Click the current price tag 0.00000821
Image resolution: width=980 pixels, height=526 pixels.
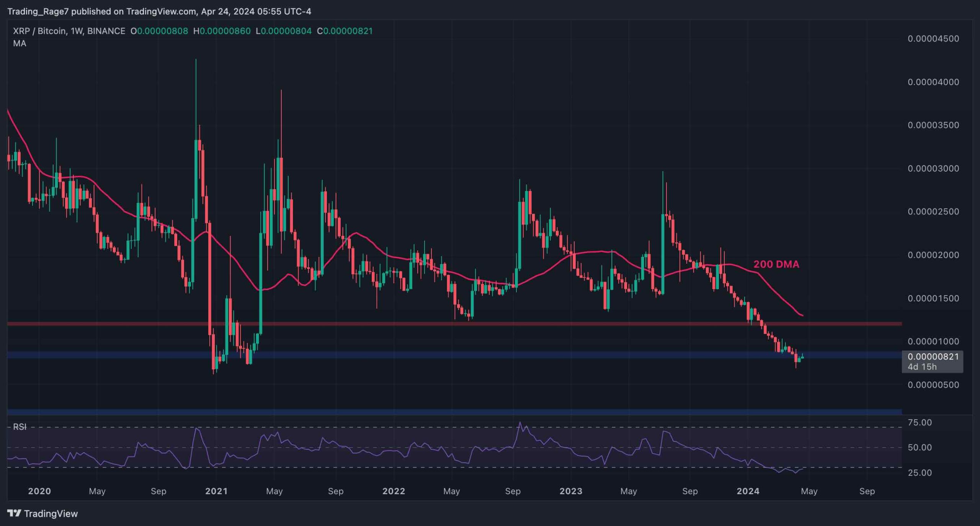tap(933, 357)
